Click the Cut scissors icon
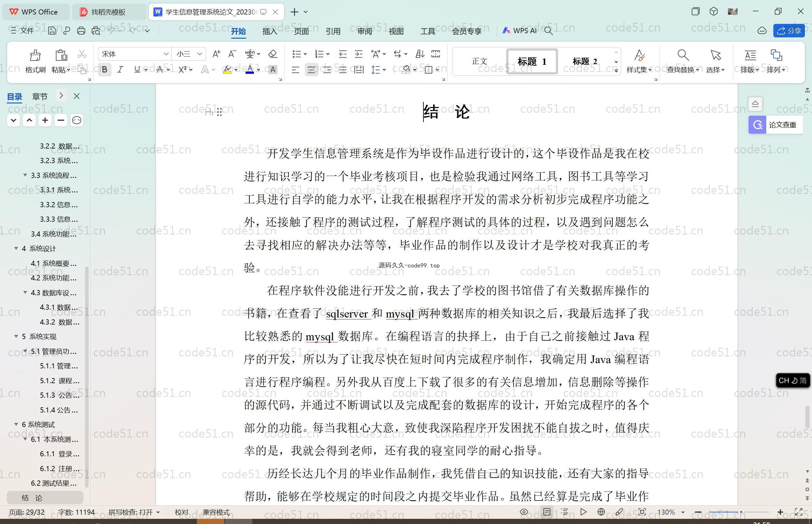The image size is (812, 524). click(82, 54)
